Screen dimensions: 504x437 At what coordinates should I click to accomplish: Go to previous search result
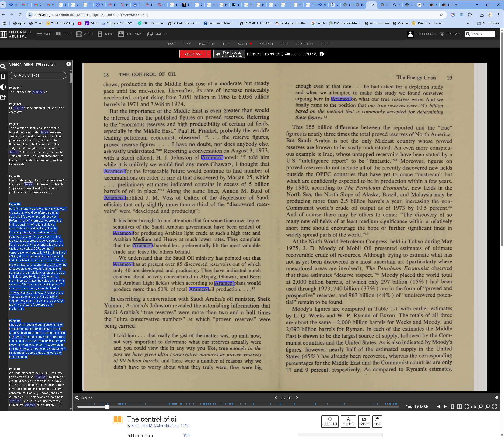[x=276, y=398]
